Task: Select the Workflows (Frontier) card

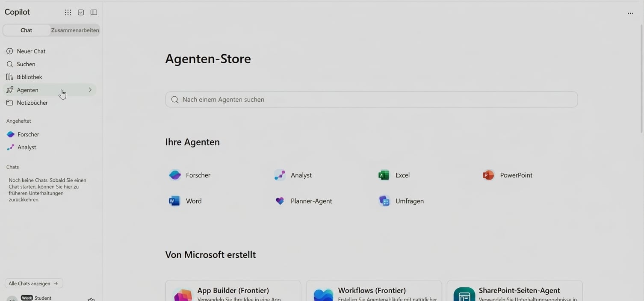Action: pos(374,291)
